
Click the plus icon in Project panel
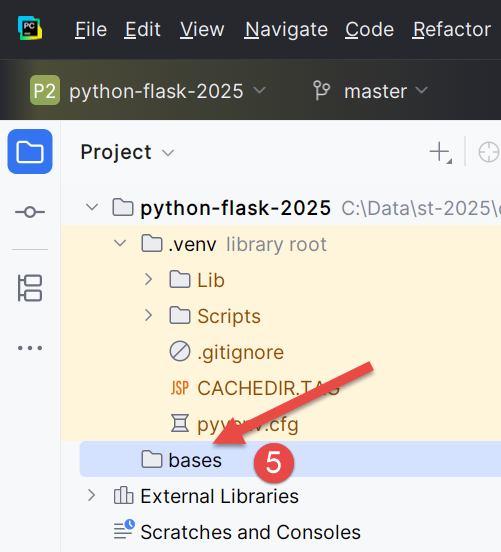[440, 152]
